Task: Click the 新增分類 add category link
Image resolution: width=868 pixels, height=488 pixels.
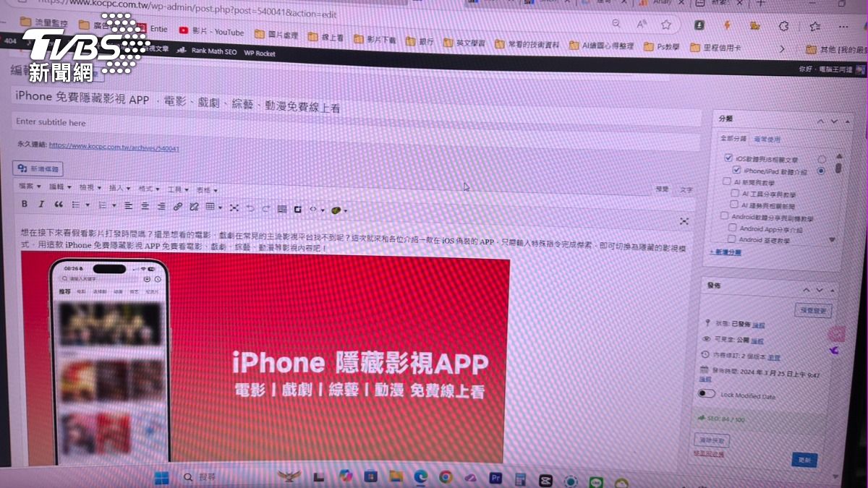Action: pos(725,252)
